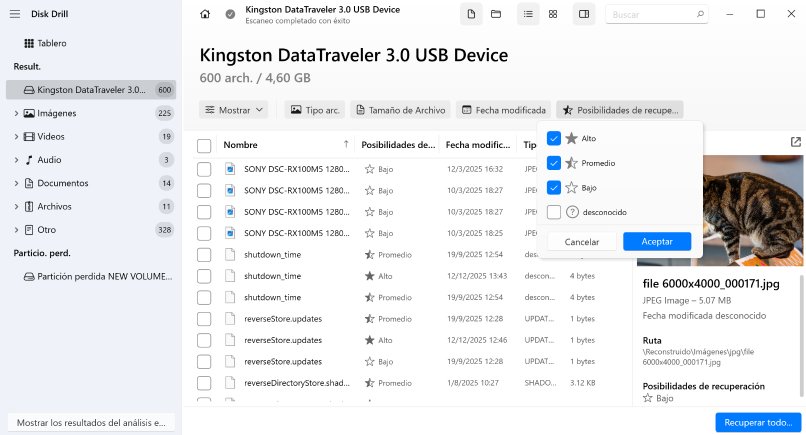The height and width of the screenshot is (435, 806).
Task: Click the file icon of the shutdown_time Alto row
Action: pos(230,276)
